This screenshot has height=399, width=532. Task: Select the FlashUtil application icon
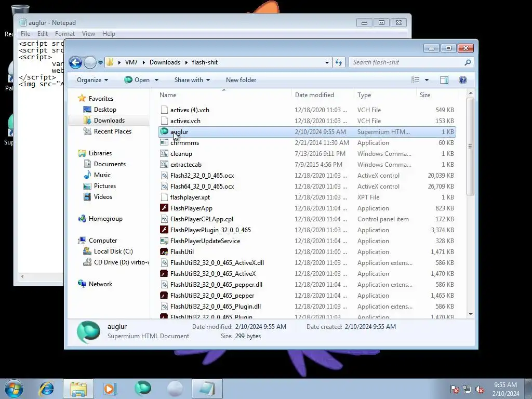[164, 251]
